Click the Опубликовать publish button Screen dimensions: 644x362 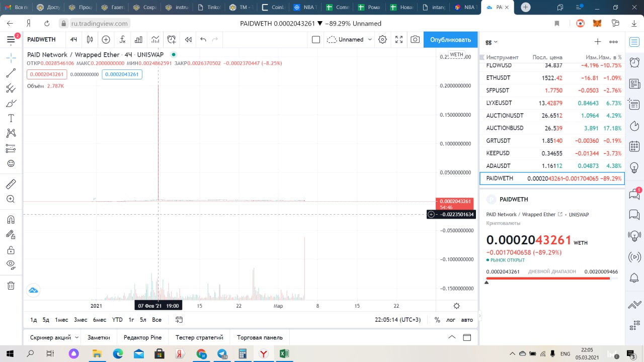click(450, 40)
